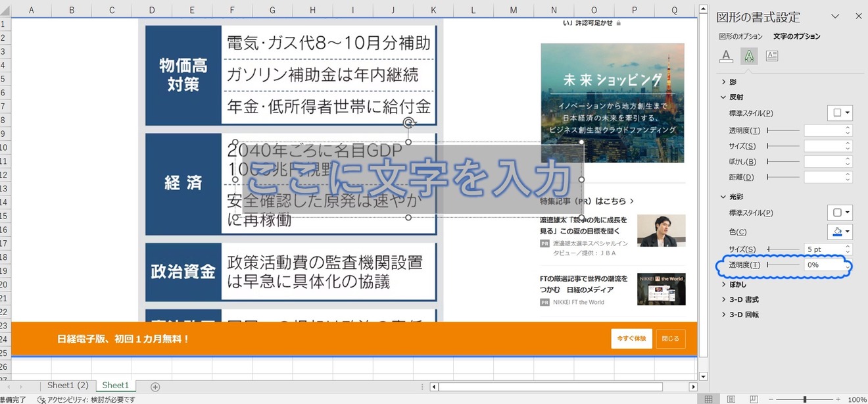Click the NIKKEI FT the World thumbnail
868x404 pixels.
[661, 289]
